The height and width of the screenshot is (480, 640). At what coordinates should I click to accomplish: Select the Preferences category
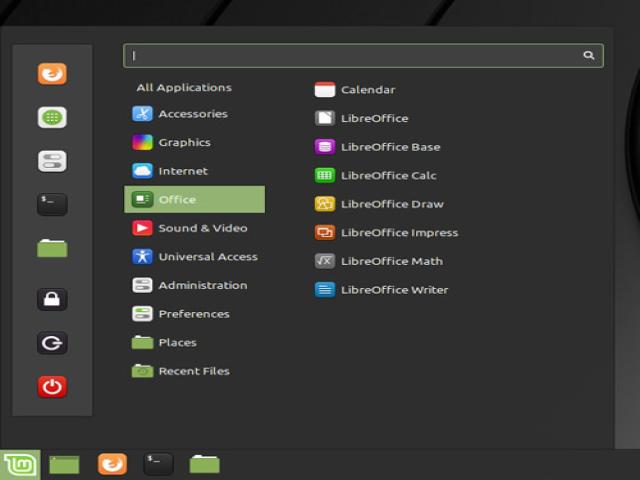195,314
